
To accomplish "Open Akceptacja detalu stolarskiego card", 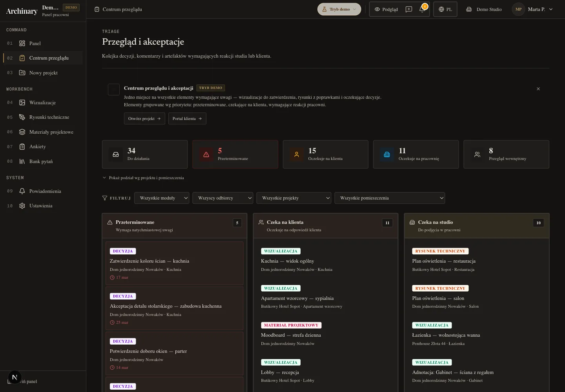I will coord(175,308).
